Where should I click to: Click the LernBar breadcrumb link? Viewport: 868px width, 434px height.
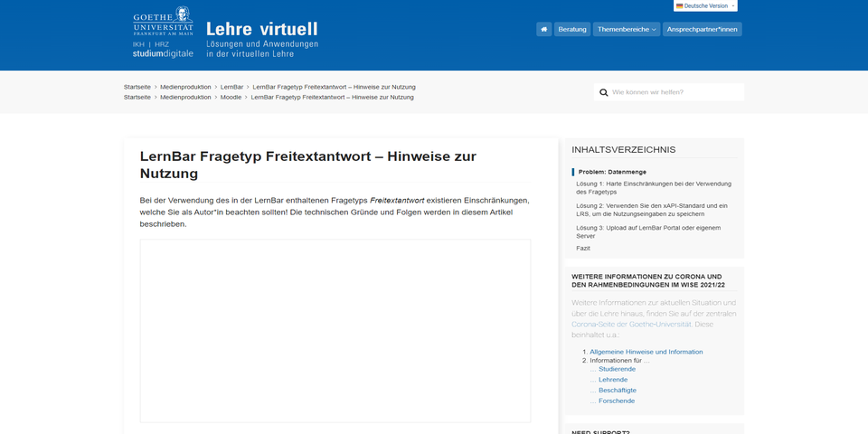point(232,87)
